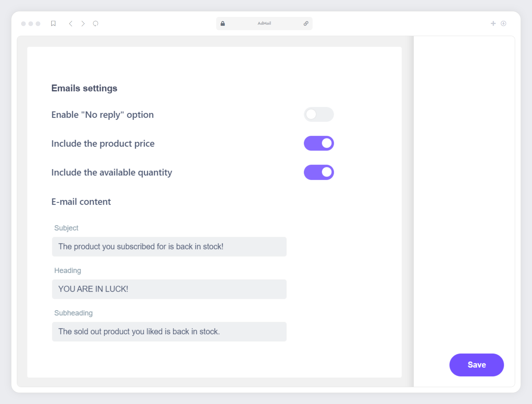The width and height of the screenshot is (532, 404).
Task: Focus the Heading text field
Action: (169, 289)
